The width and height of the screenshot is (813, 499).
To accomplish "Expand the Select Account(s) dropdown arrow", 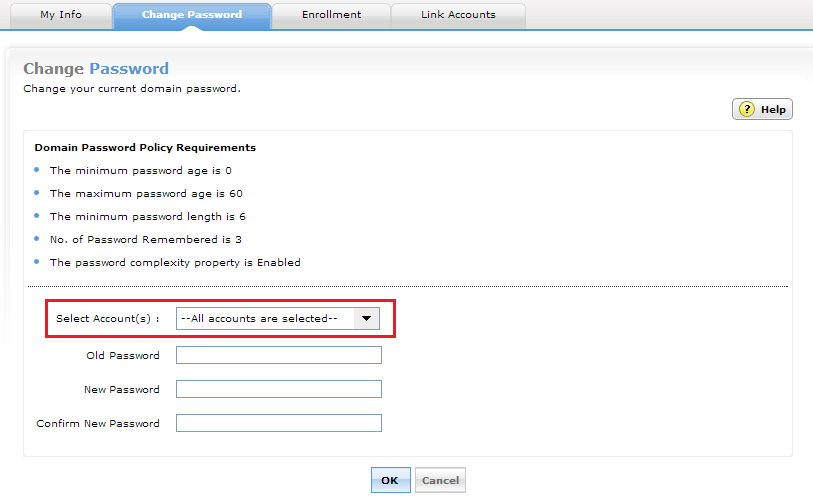I will (367, 319).
